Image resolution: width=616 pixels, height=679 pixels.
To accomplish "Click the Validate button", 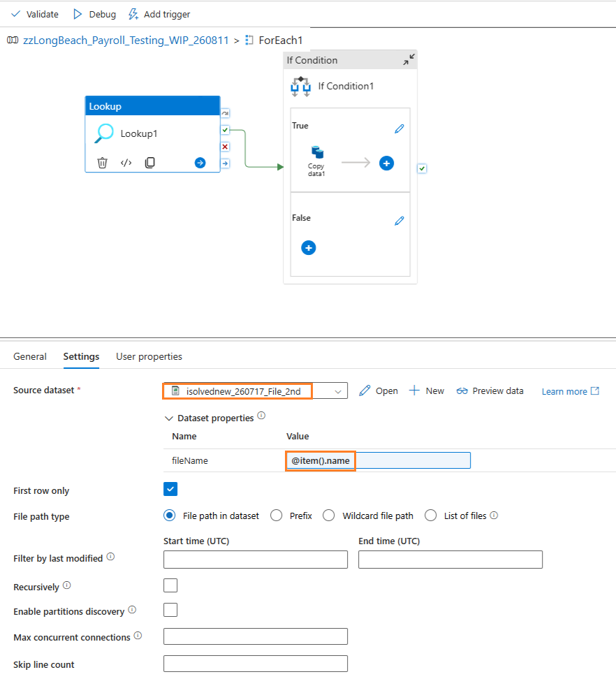I will 35,14.
